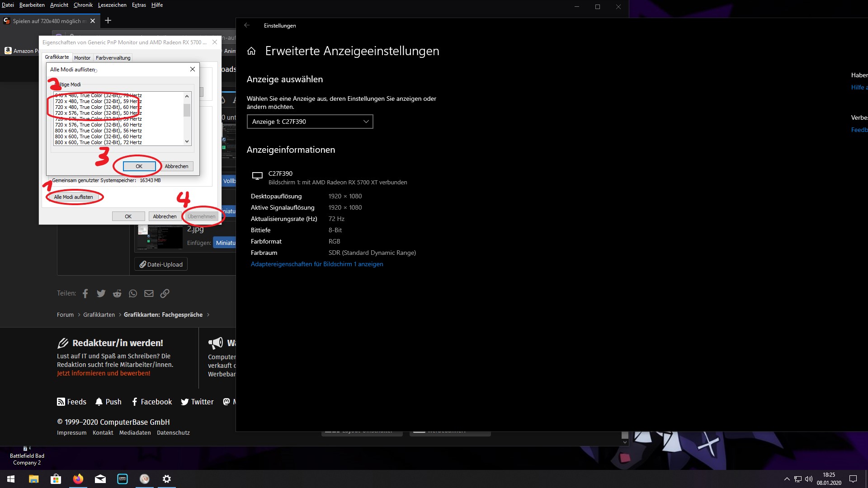The width and height of the screenshot is (868, 488).
Task: Click the home icon in Einstellungen
Action: pyautogui.click(x=251, y=51)
